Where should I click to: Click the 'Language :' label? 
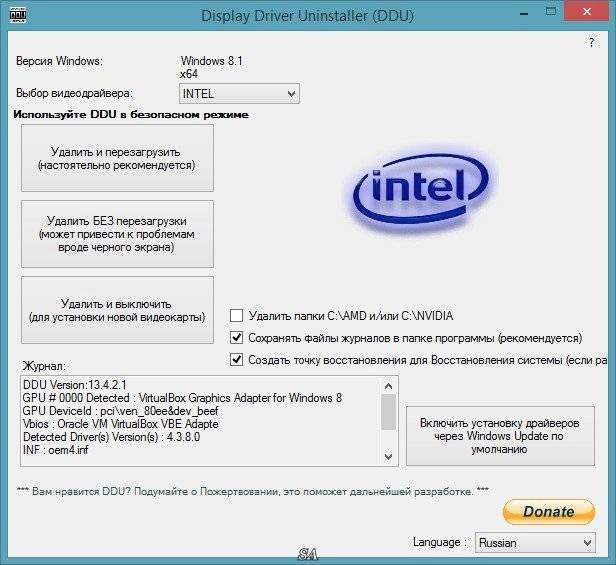point(440,542)
